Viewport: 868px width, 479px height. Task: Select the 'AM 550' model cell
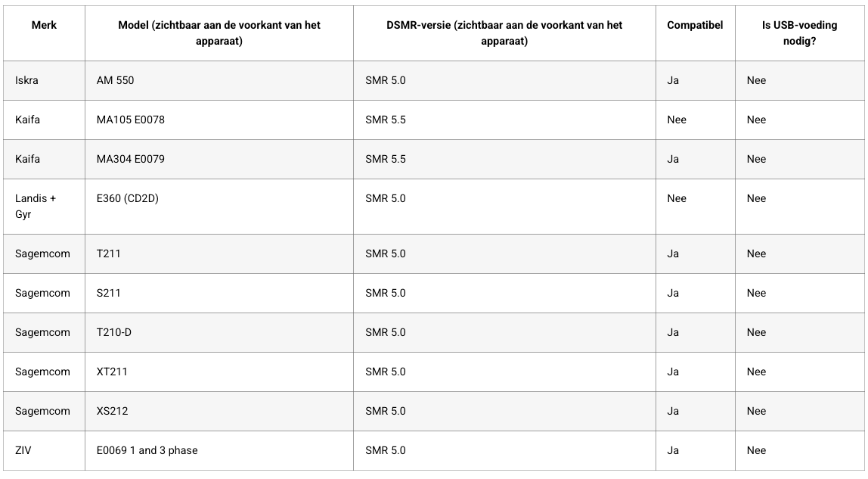pos(115,80)
